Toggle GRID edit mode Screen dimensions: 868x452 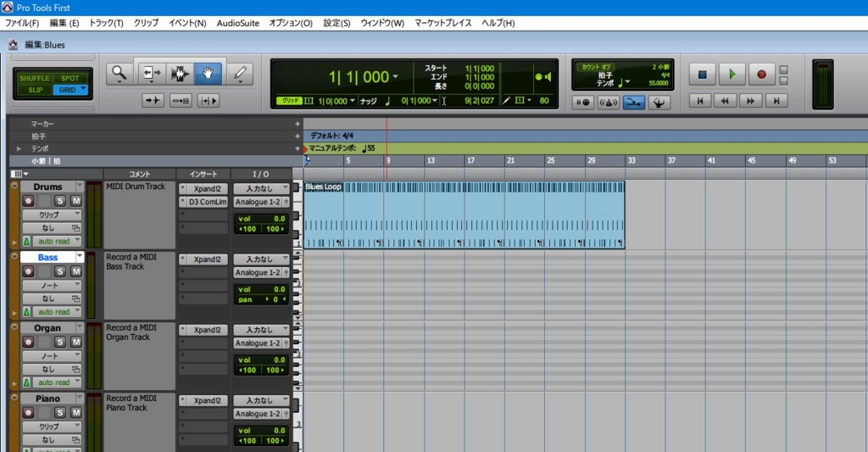click(x=70, y=90)
